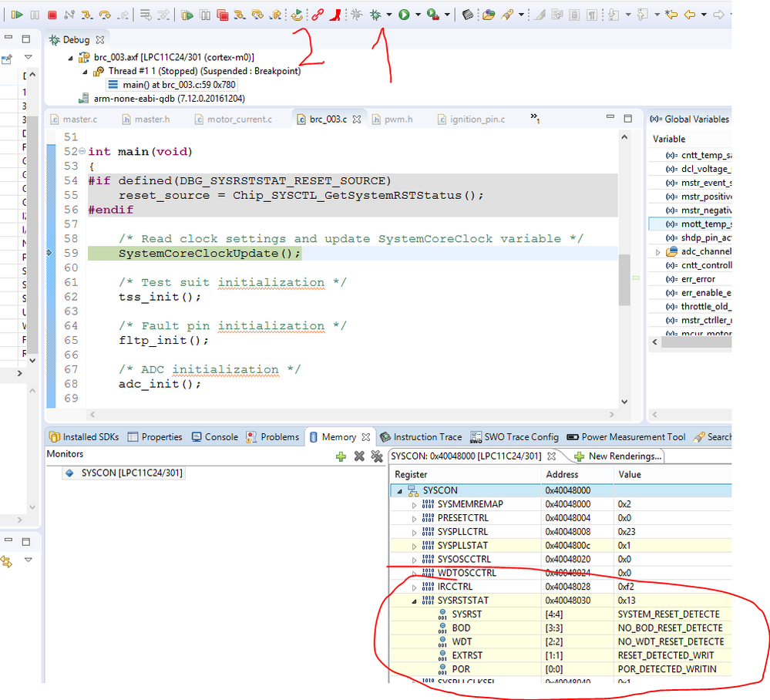
Task: Click Resume all debug sessions icon
Action: (x=187, y=15)
